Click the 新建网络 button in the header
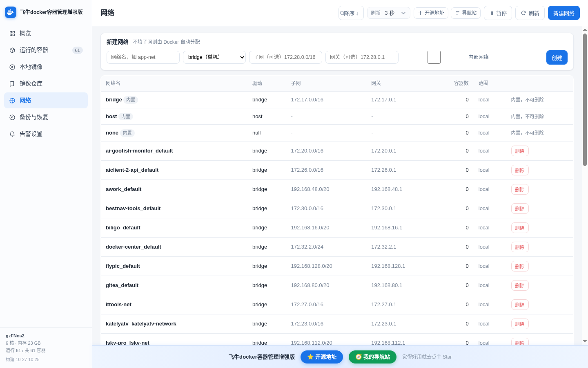 pyautogui.click(x=564, y=13)
